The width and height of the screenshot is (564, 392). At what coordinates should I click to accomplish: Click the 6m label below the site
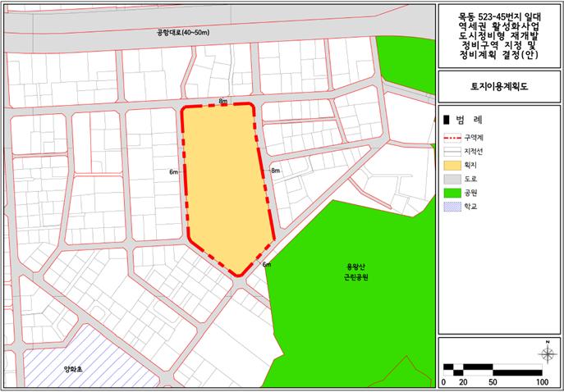[267, 264]
